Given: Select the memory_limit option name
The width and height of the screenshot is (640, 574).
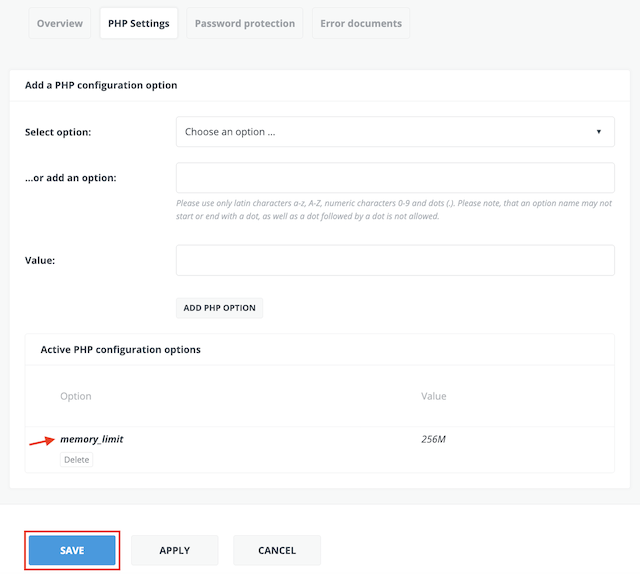Looking at the screenshot, I should click(x=92, y=439).
